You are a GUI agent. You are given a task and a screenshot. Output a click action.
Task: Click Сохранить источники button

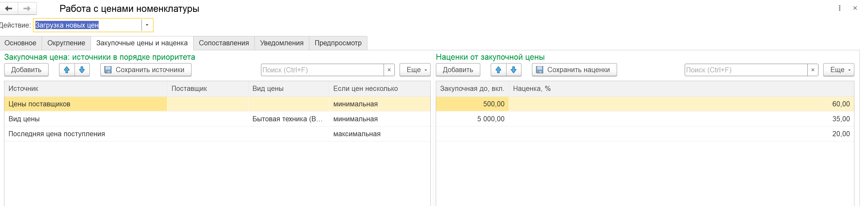tap(146, 70)
